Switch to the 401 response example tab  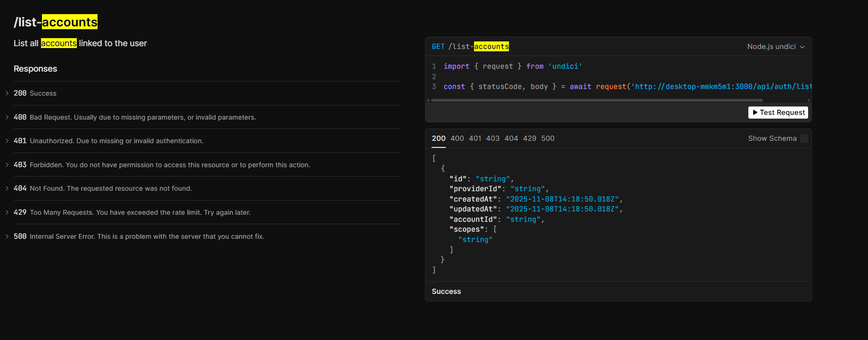click(475, 138)
